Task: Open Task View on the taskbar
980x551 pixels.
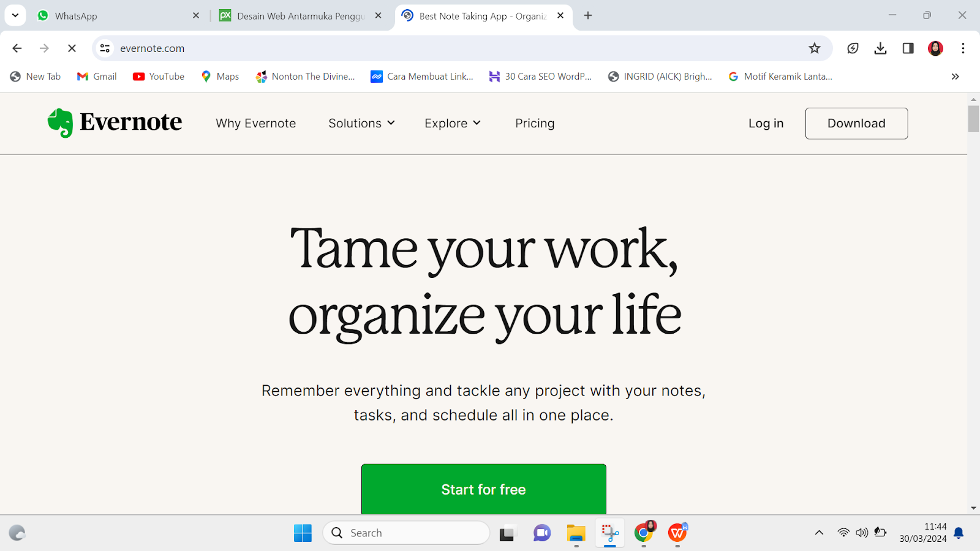Action: pyautogui.click(x=508, y=533)
